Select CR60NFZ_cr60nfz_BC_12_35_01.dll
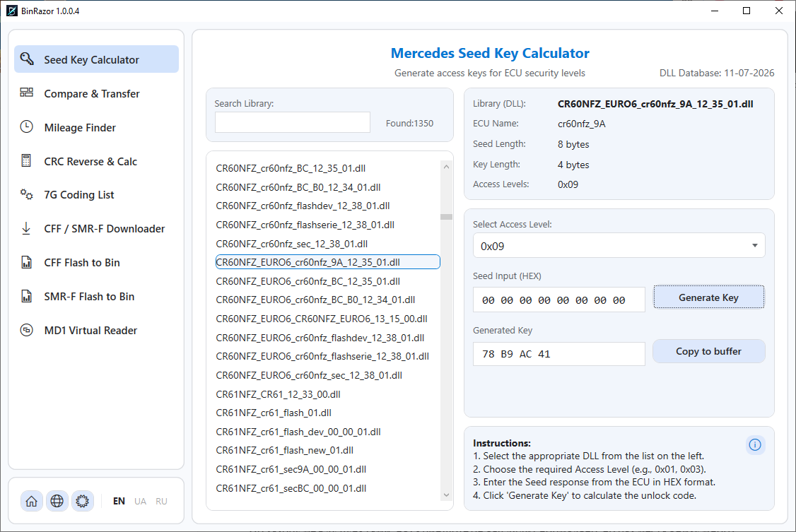 pos(328,168)
